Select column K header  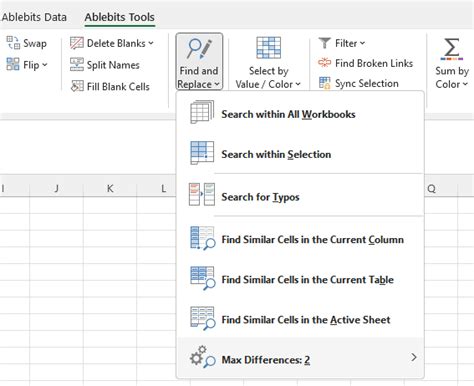tap(110, 189)
